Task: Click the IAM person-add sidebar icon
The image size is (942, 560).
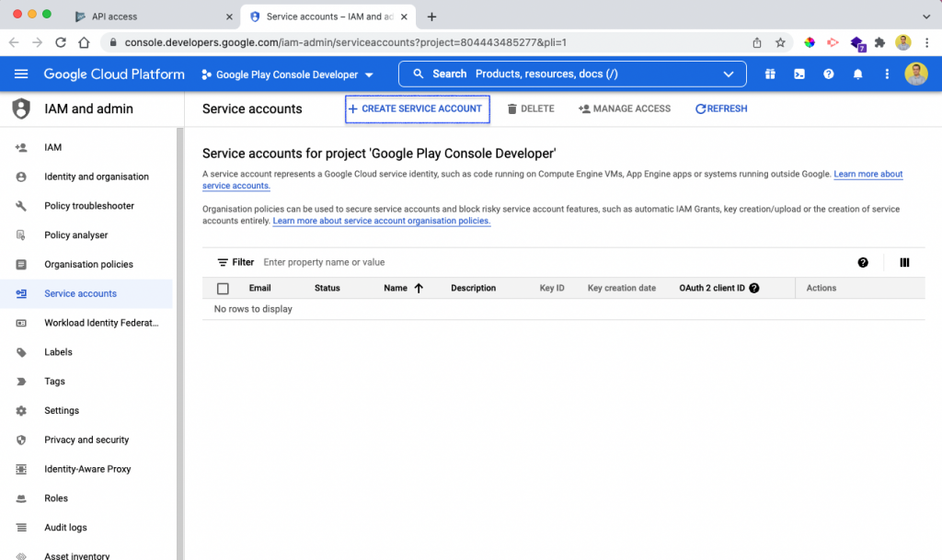Action: point(21,147)
